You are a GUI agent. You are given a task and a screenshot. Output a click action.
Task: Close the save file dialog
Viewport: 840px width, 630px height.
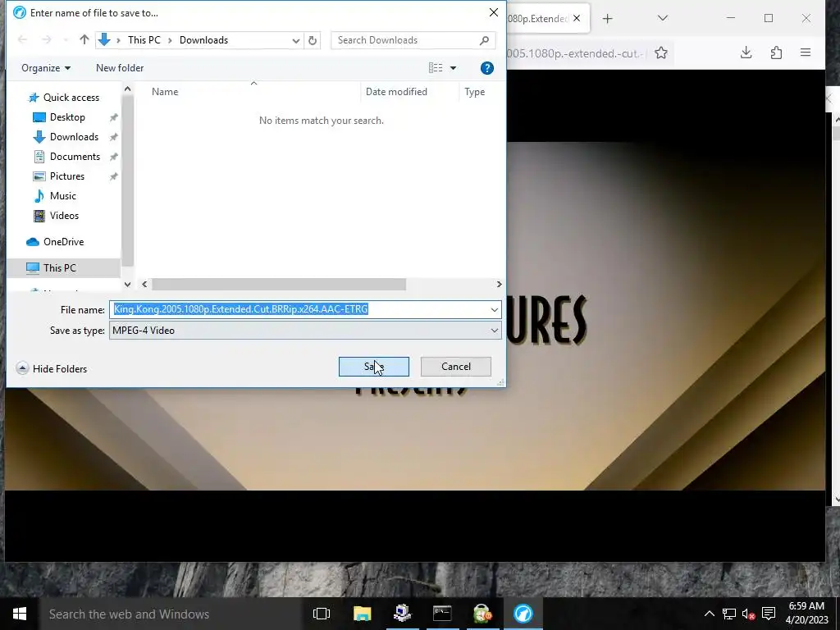tap(493, 12)
